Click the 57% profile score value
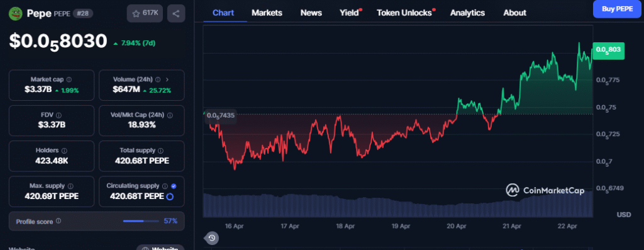 (170, 221)
